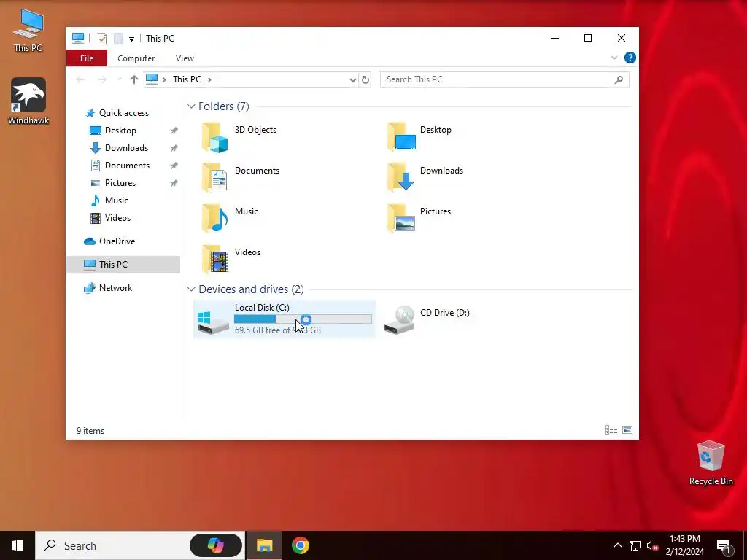The height and width of the screenshot is (560, 747).
Task: Expand the chevron after This PC in address bar
Action: pos(209,79)
